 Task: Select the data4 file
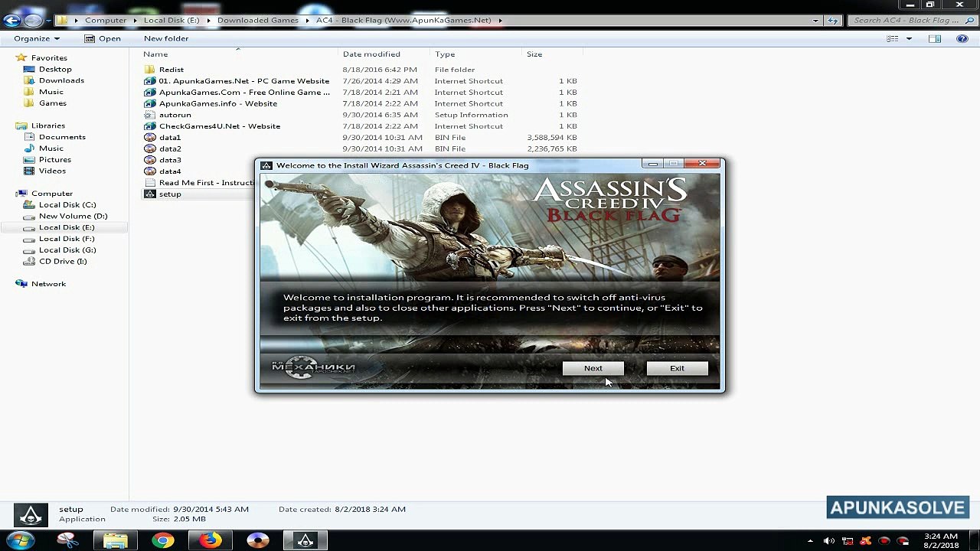pos(169,171)
